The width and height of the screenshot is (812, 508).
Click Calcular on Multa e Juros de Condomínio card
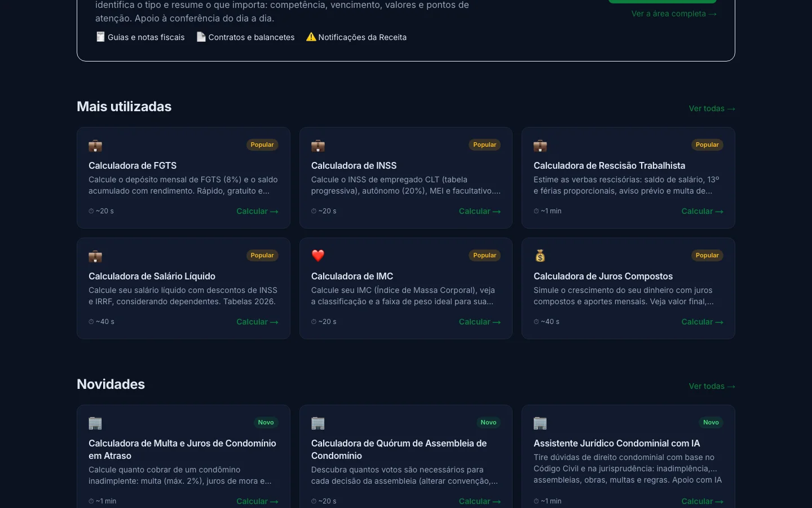(x=257, y=501)
